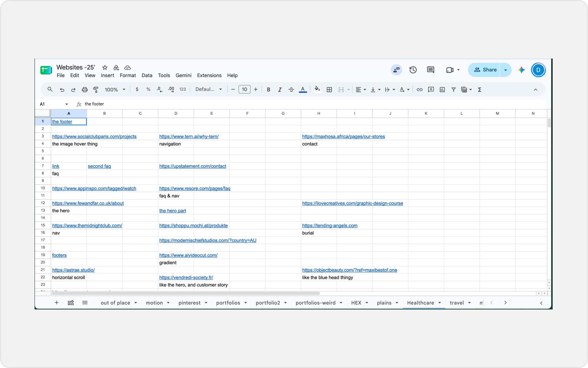This screenshot has width=588, height=368.
Task: Add a new sheet with plus button
Action: point(56,303)
